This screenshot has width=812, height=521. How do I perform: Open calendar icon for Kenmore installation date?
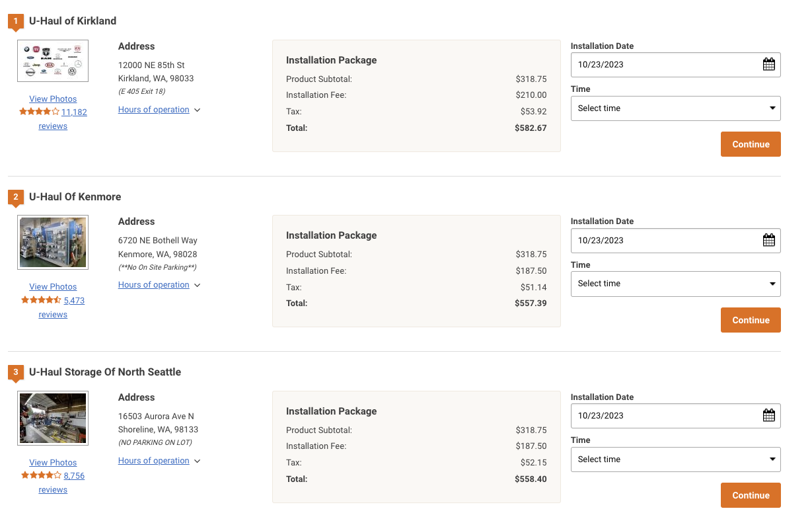coord(768,240)
